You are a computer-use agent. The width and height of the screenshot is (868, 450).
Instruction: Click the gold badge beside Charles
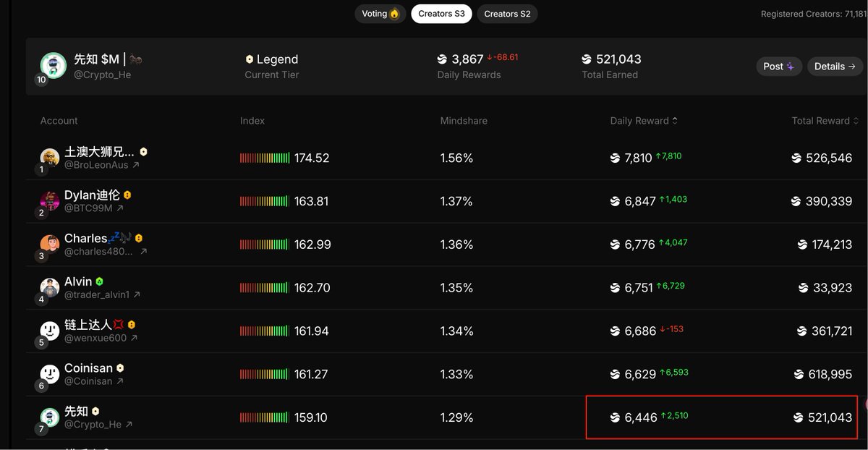139,238
